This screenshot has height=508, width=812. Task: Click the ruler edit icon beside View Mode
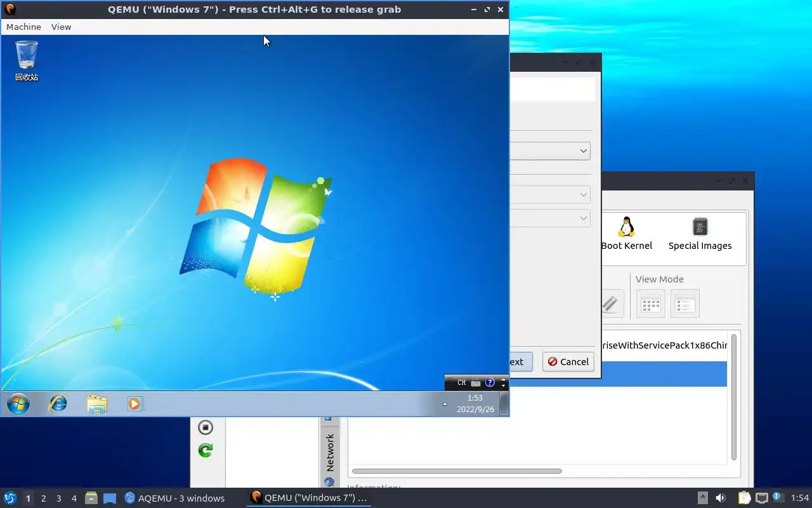coord(611,304)
